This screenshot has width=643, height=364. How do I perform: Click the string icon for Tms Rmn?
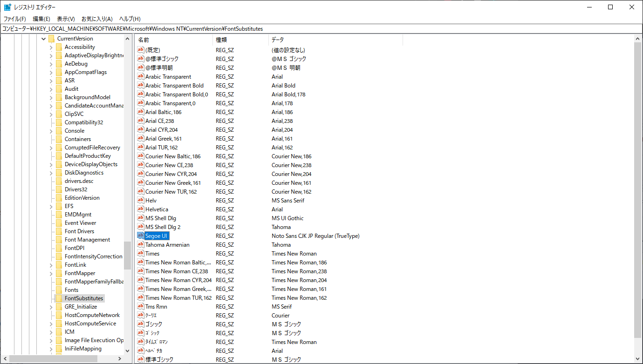click(x=140, y=307)
